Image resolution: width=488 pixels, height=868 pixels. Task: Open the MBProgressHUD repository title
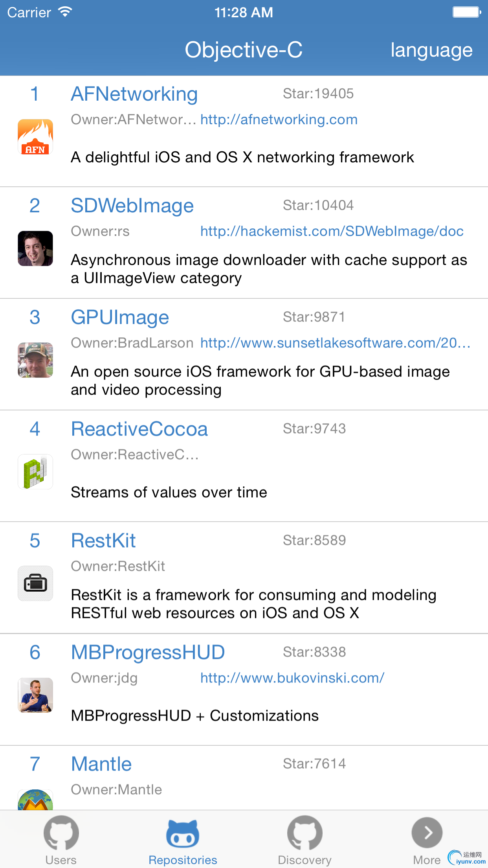point(148,652)
